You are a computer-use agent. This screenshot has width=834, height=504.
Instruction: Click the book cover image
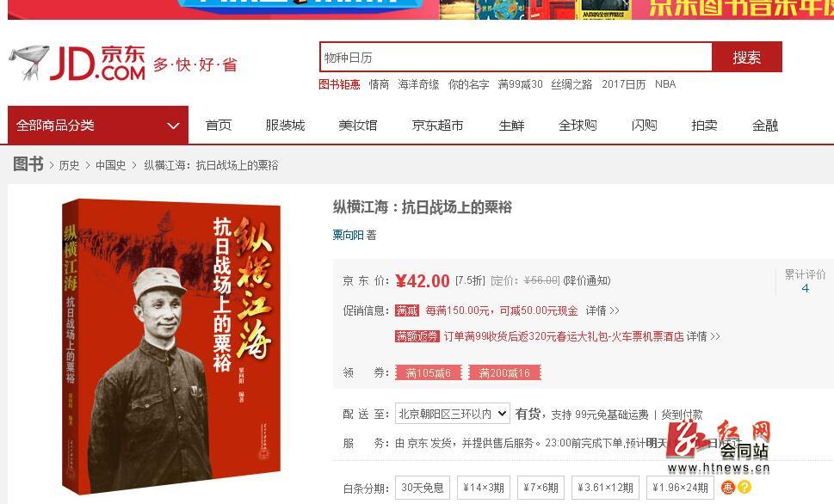coord(171,346)
